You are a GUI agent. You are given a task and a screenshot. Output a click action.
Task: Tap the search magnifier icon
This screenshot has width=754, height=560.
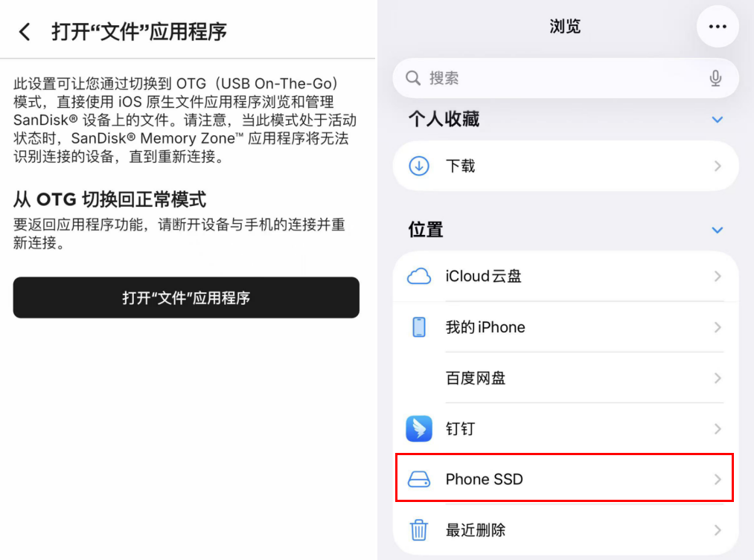tap(413, 78)
